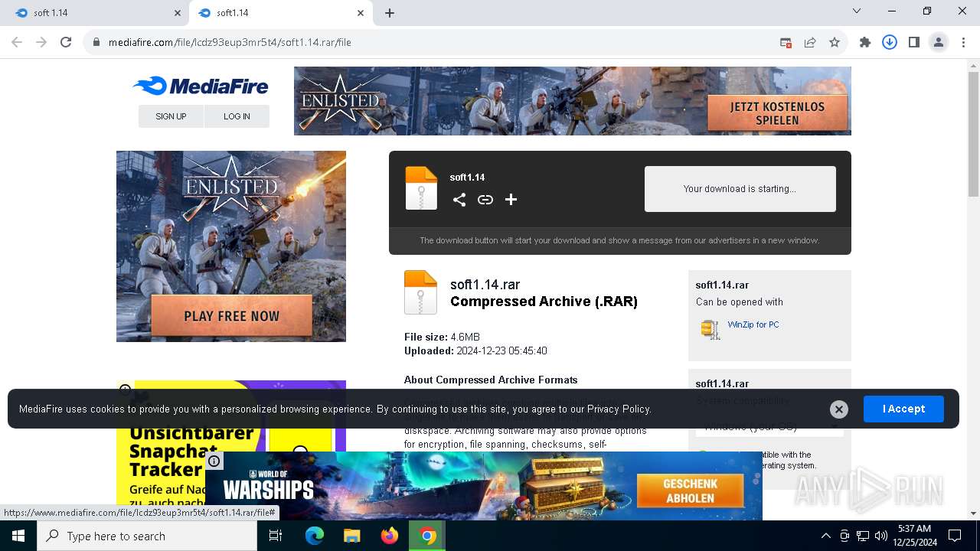Click the small archive icon in dark panel

click(x=421, y=188)
